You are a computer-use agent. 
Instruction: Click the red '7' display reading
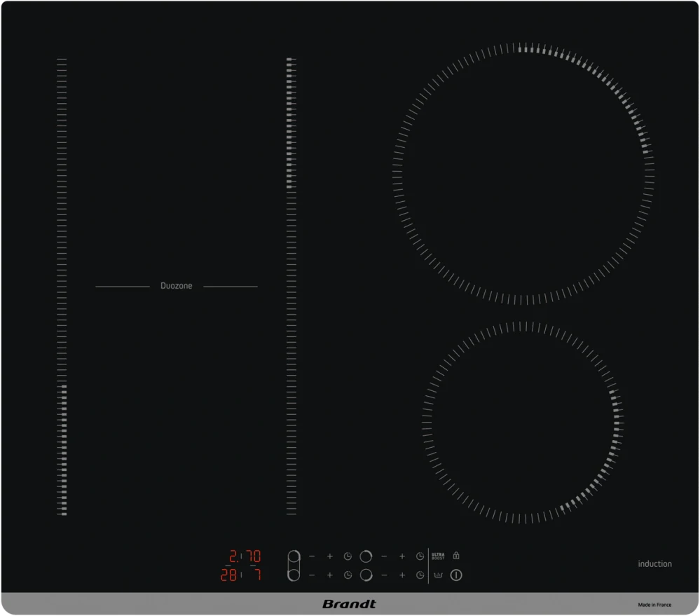[258, 575]
